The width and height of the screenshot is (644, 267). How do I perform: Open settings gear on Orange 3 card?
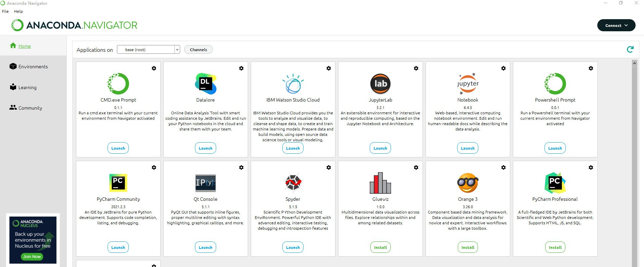click(504, 167)
